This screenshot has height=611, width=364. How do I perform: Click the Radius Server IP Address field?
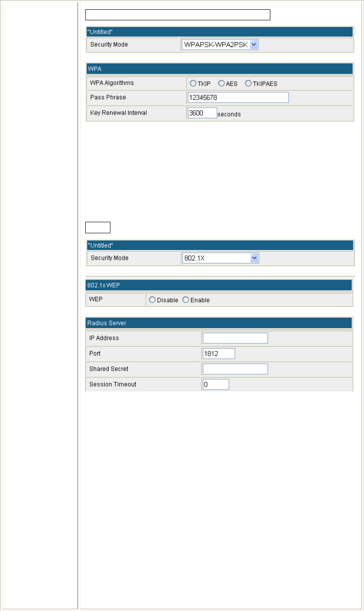tap(235, 338)
